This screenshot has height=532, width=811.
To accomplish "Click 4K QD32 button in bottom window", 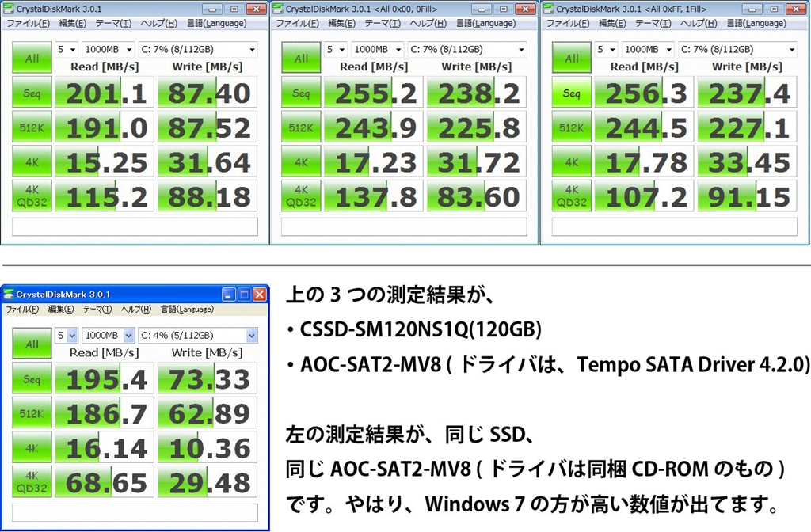I will [32, 482].
